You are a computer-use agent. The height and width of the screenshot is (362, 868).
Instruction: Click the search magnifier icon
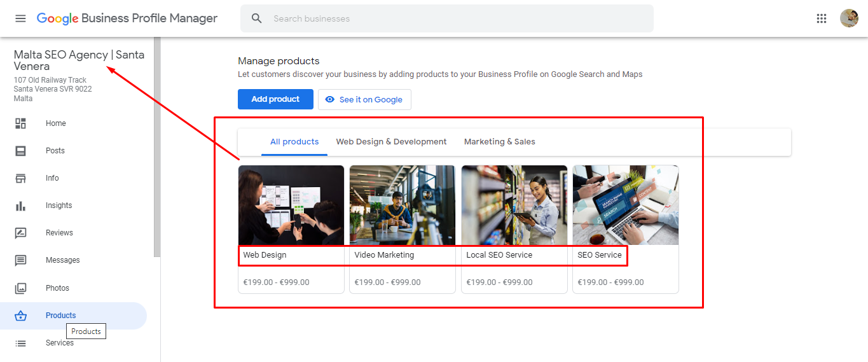tap(257, 18)
